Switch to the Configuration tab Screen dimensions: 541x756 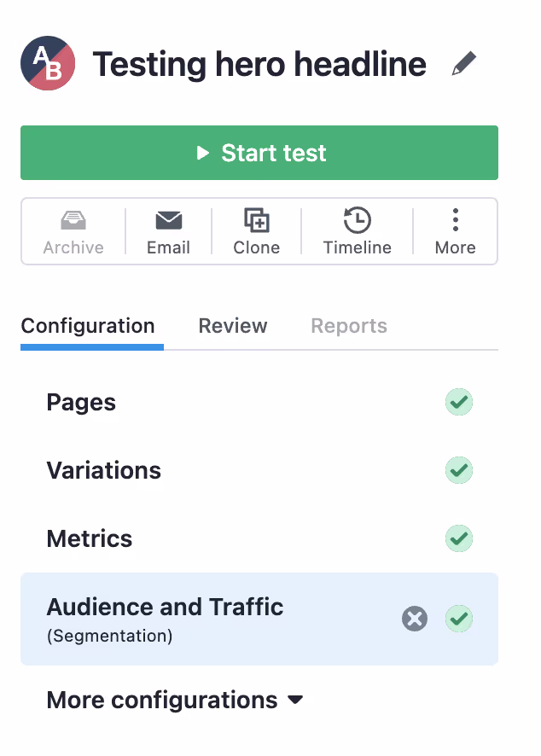point(88,327)
